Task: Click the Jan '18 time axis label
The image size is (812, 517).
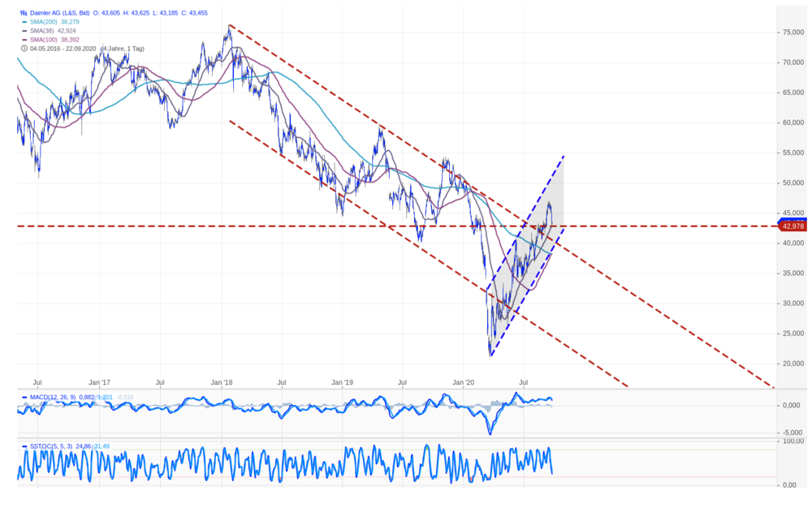Action: click(222, 383)
